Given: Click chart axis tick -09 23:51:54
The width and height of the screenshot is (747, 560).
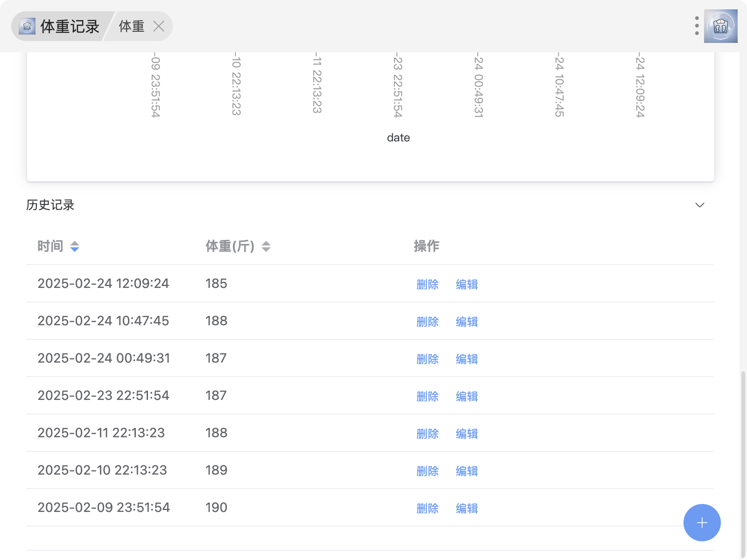Looking at the screenshot, I should pyautogui.click(x=155, y=86).
